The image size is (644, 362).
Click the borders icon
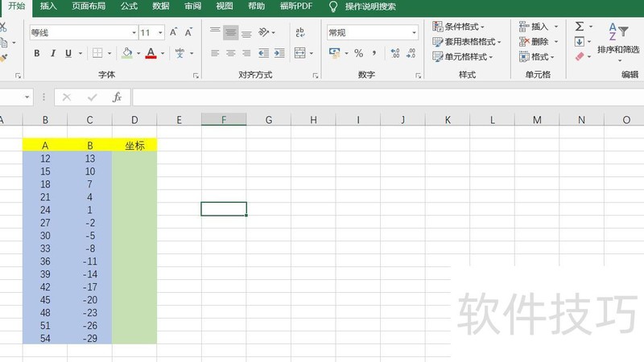[97, 53]
